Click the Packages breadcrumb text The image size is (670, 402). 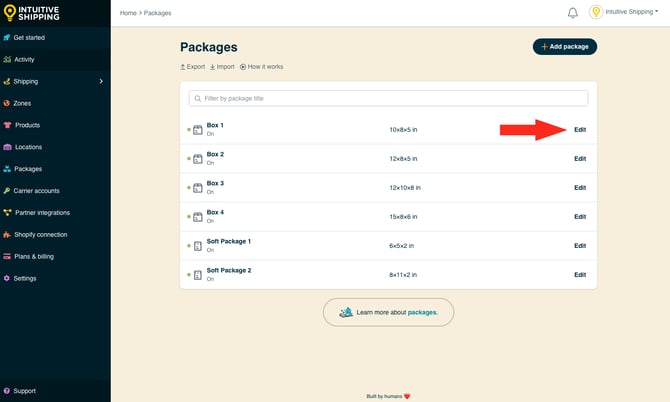157,13
